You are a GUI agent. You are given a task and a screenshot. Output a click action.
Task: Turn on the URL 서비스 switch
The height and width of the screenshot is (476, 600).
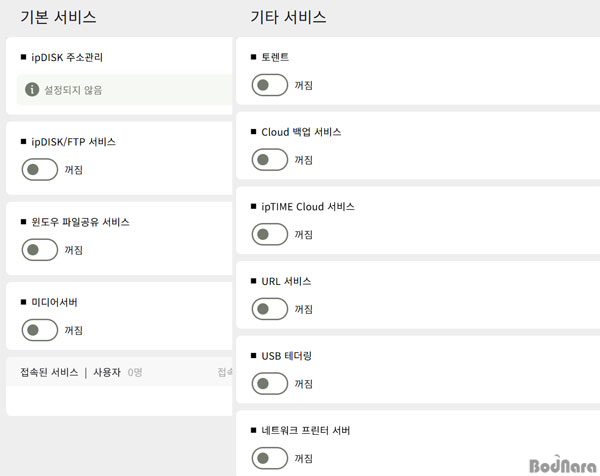(270, 309)
